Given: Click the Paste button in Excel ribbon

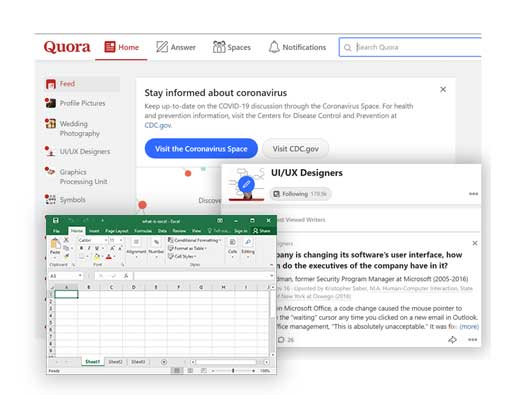Looking at the screenshot, I should tap(55, 247).
